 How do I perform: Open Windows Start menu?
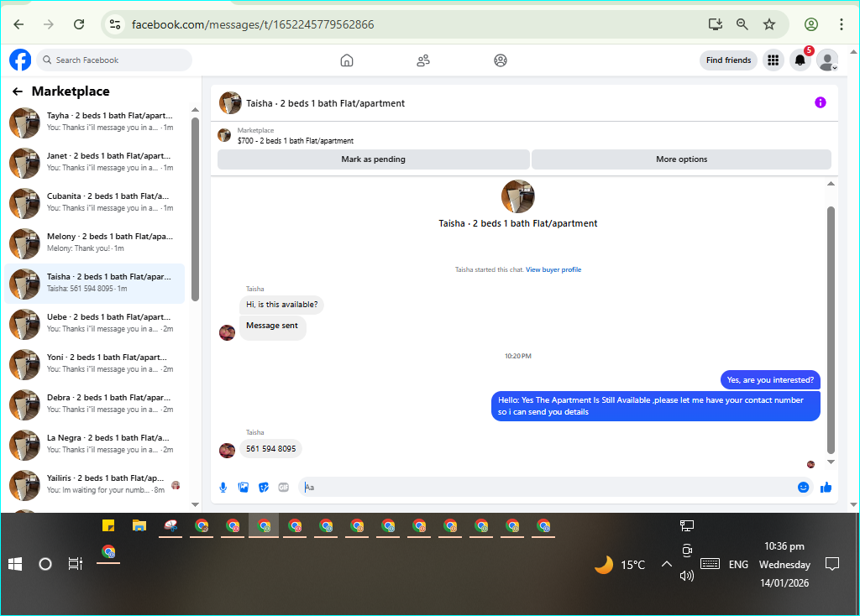coord(15,564)
